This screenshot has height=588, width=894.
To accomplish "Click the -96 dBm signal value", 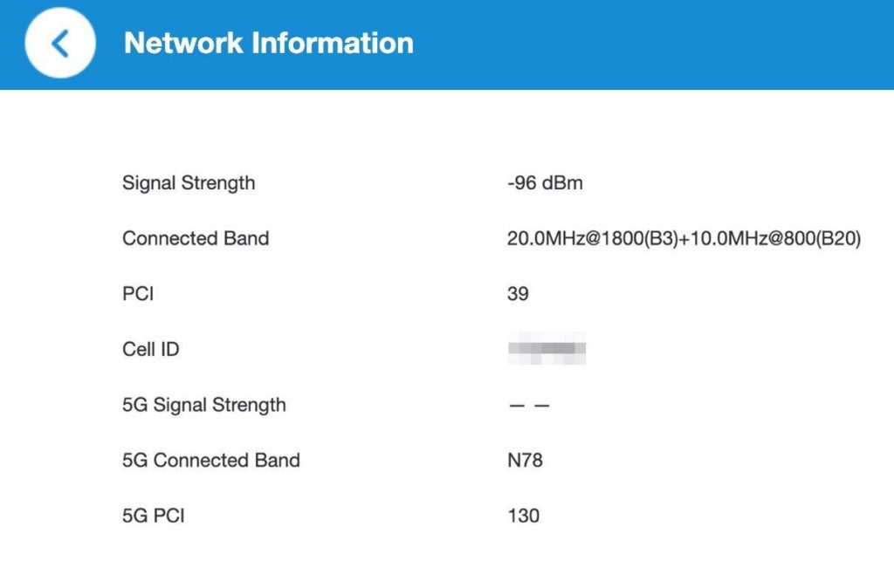I will 545,183.
